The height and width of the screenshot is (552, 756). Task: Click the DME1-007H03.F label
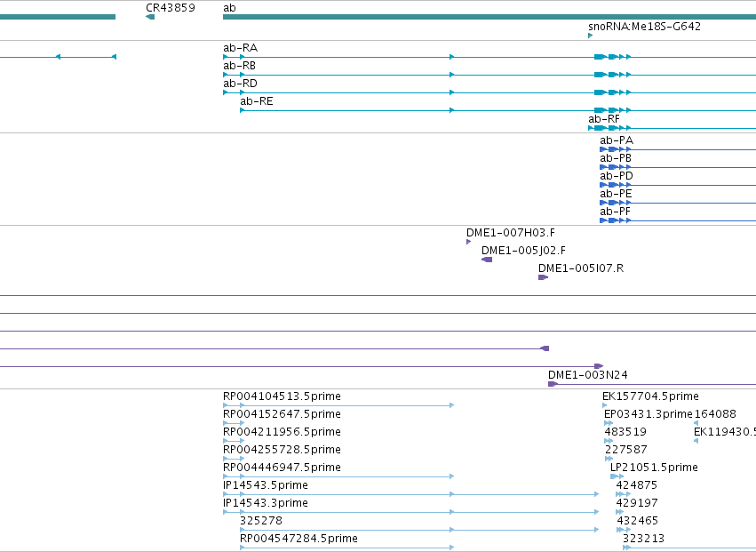(511, 233)
